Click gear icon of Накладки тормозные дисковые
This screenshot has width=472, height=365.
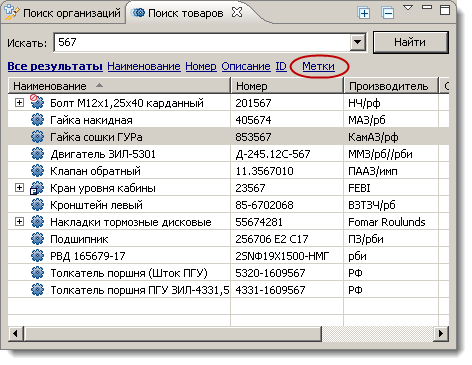37,221
